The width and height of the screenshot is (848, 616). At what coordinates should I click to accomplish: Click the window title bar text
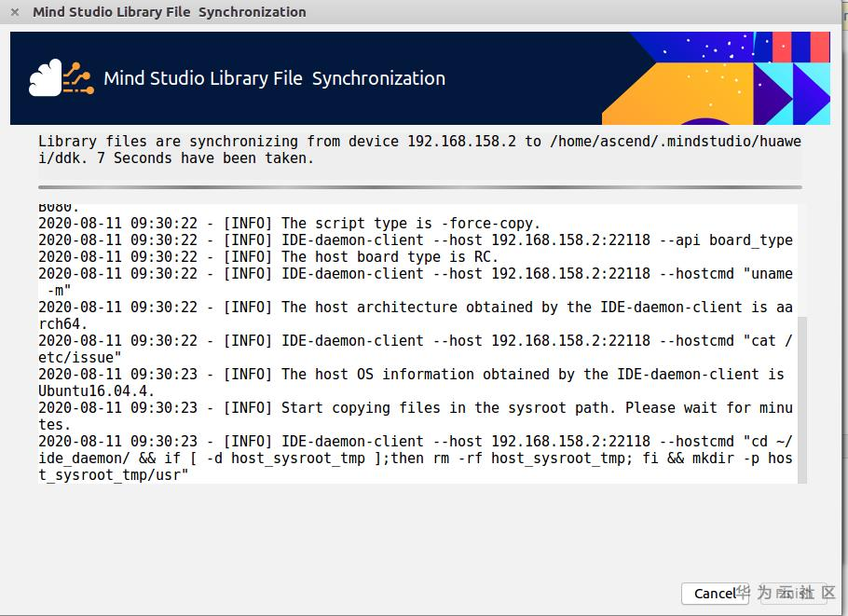169,12
